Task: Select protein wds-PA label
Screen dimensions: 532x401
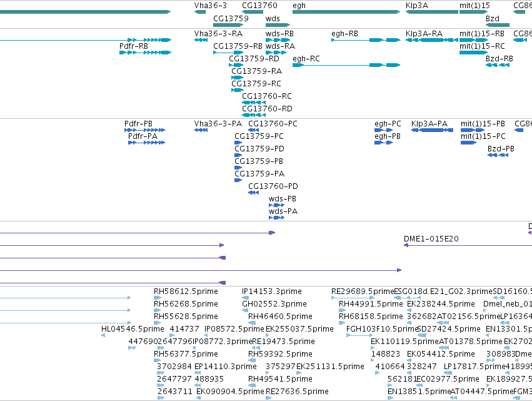Action: pos(283,211)
